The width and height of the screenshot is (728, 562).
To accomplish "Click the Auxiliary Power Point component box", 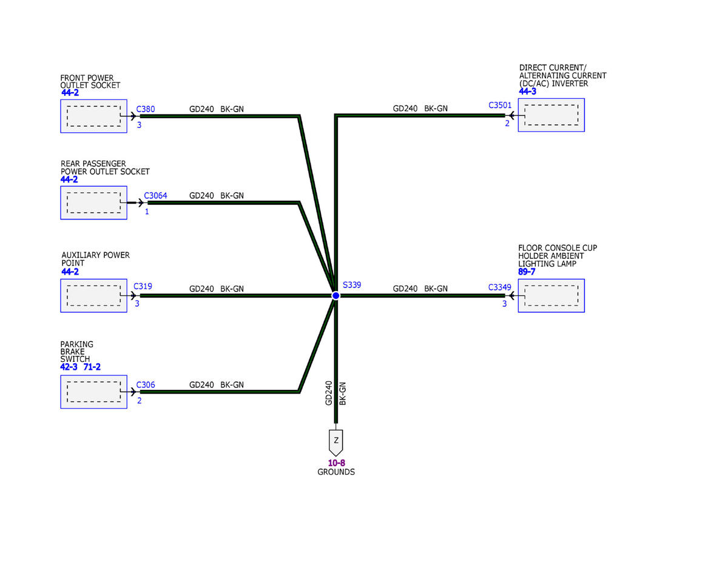I will coord(93,295).
